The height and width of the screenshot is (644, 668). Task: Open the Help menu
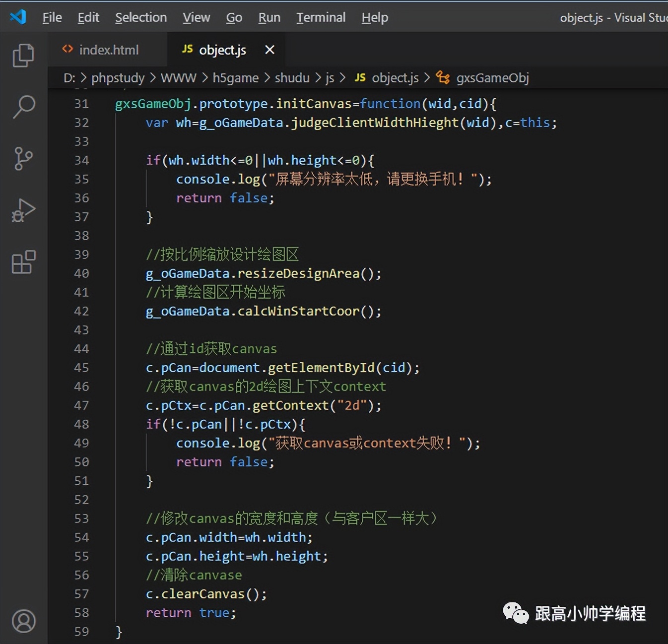pos(375,17)
